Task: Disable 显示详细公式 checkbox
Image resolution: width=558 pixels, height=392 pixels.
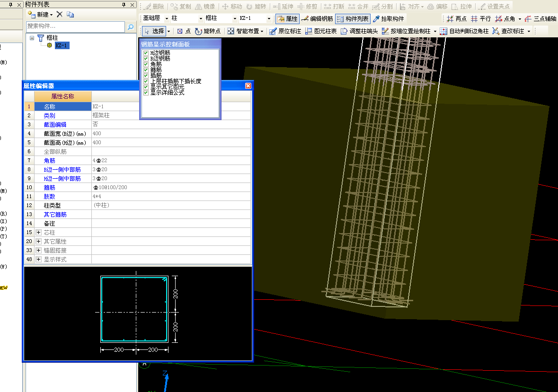Action: pos(146,93)
